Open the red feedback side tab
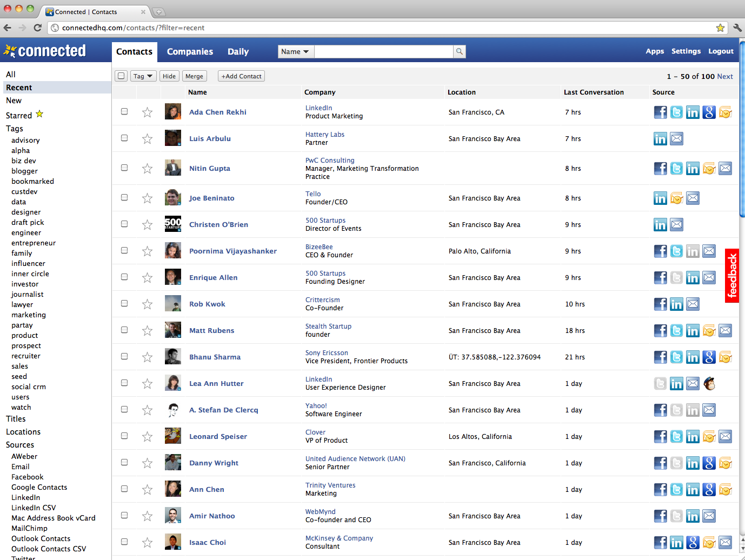The height and width of the screenshot is (560, 745). [732, 276]
